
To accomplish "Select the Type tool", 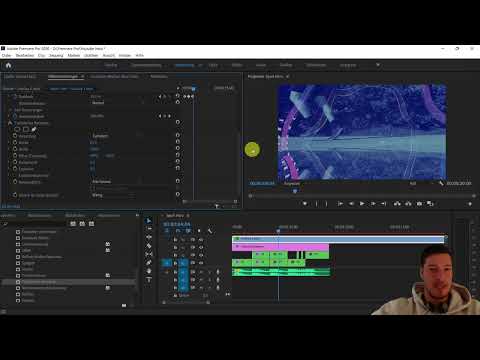I will click(x=149, y=279).
